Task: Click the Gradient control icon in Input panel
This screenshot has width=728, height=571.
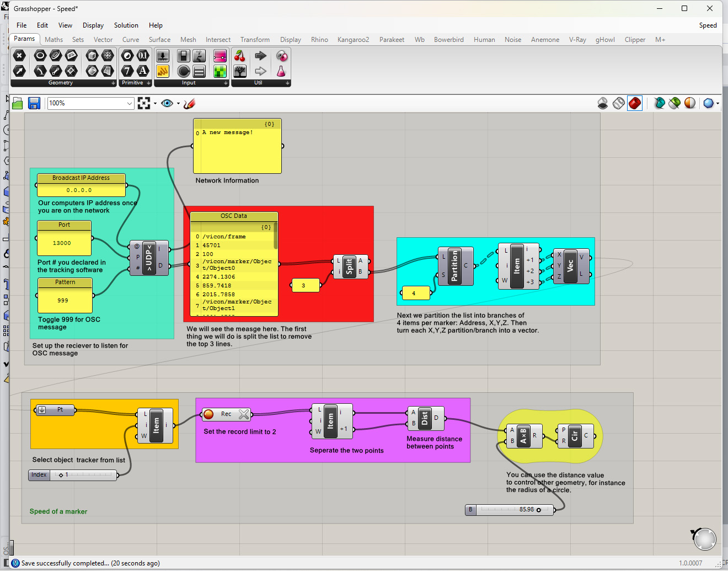Action: [220, 56]
